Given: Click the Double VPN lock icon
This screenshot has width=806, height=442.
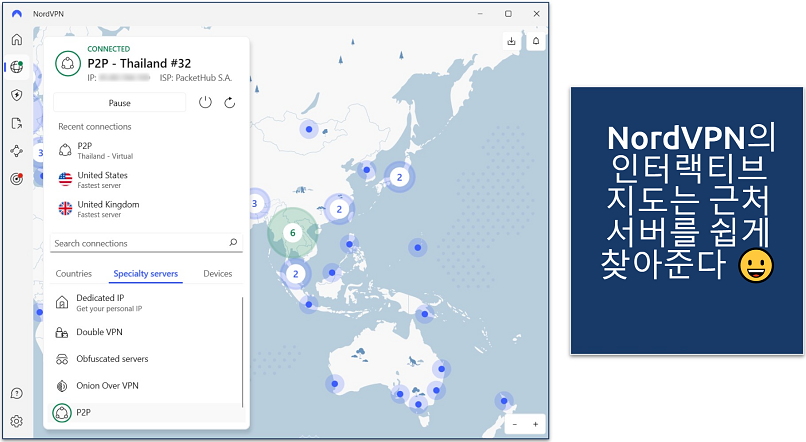Looking at the screenshot, I should (62, 332).
